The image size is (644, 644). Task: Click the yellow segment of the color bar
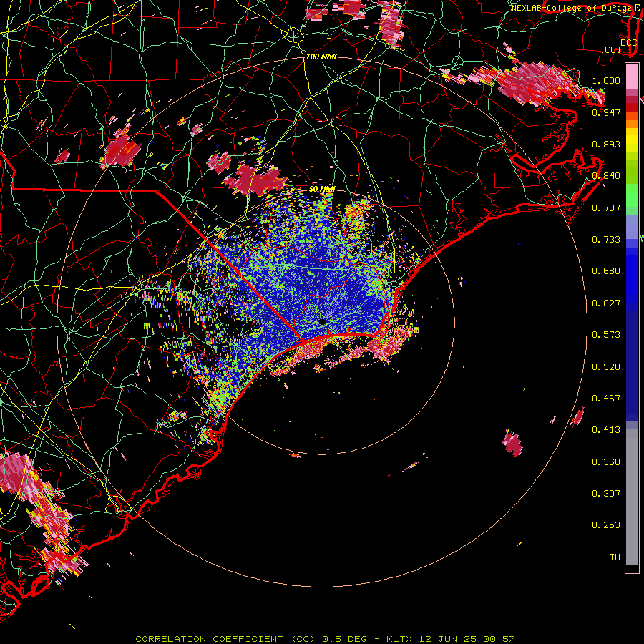point(632,140)
